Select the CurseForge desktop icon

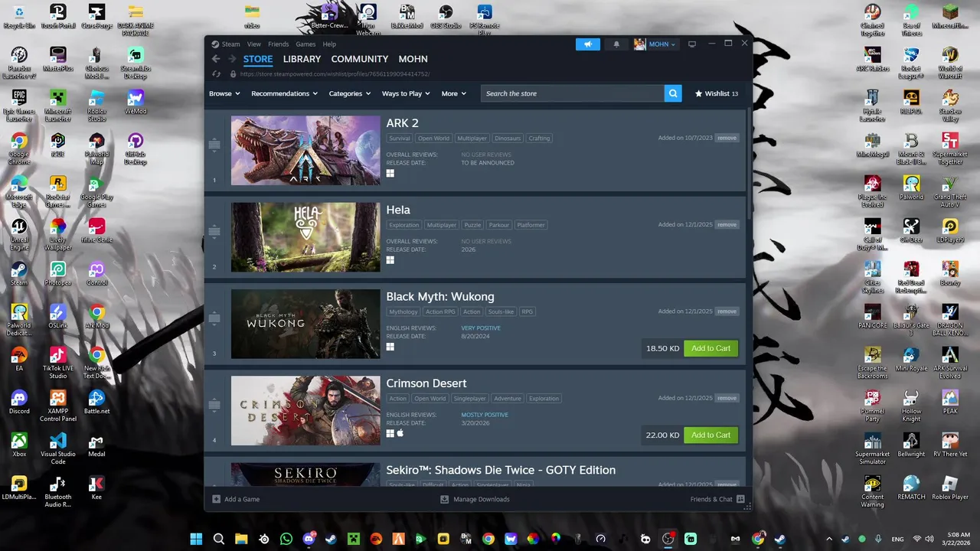pos(96,16)
